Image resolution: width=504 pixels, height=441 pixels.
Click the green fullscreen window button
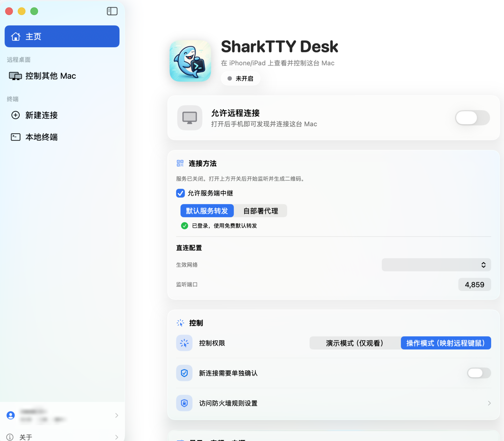pyautogui.click(x=34, y=11)
